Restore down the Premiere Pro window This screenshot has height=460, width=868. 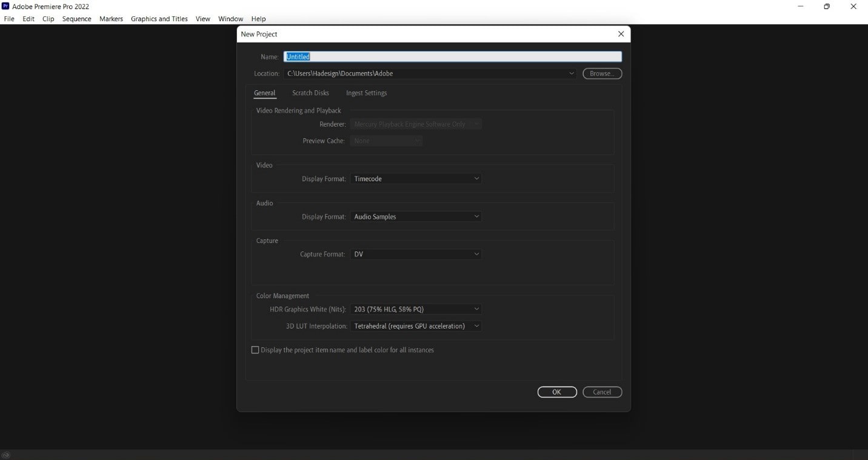point(827,7)
